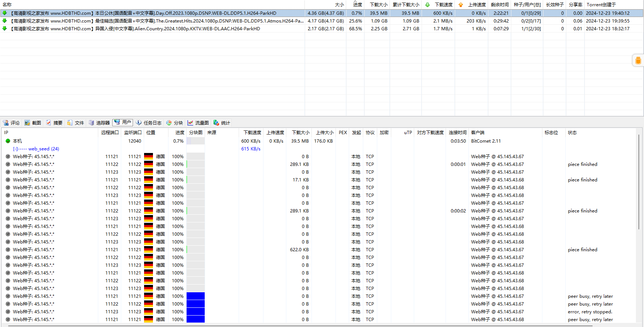Sort torrents by 种子/用户[总] column header

(x=527, y=4)
